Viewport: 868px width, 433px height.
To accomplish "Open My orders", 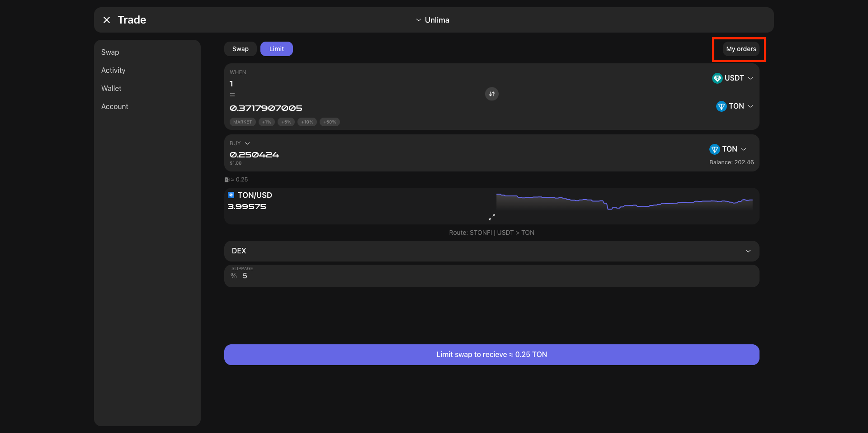I will coord(741,49).
